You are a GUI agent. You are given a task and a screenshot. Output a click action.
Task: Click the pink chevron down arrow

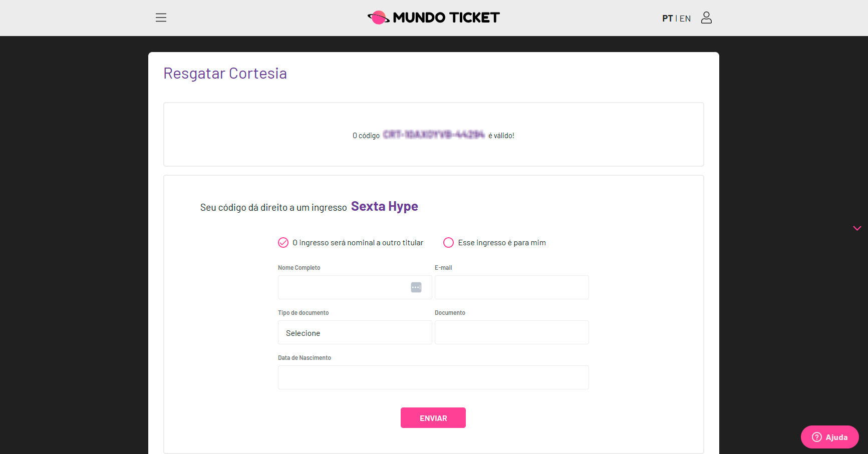[x=857, y=228]
